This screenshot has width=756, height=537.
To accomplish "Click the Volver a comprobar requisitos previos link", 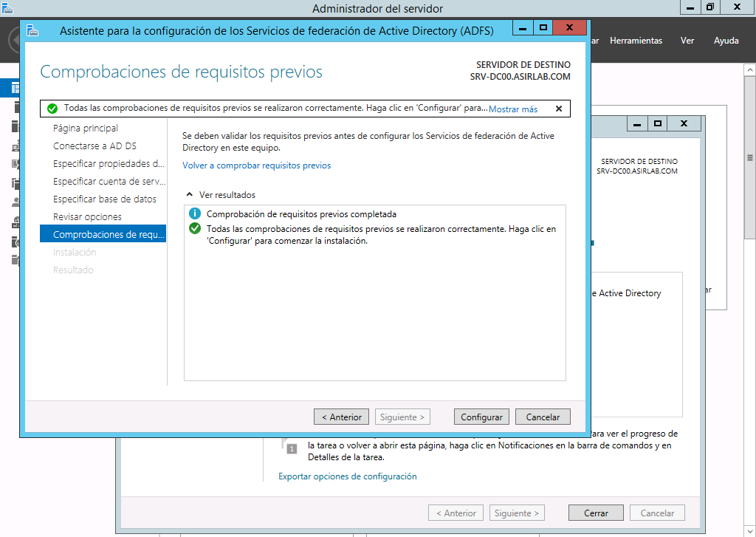I will pyautogui.click(x=256, y=165).
